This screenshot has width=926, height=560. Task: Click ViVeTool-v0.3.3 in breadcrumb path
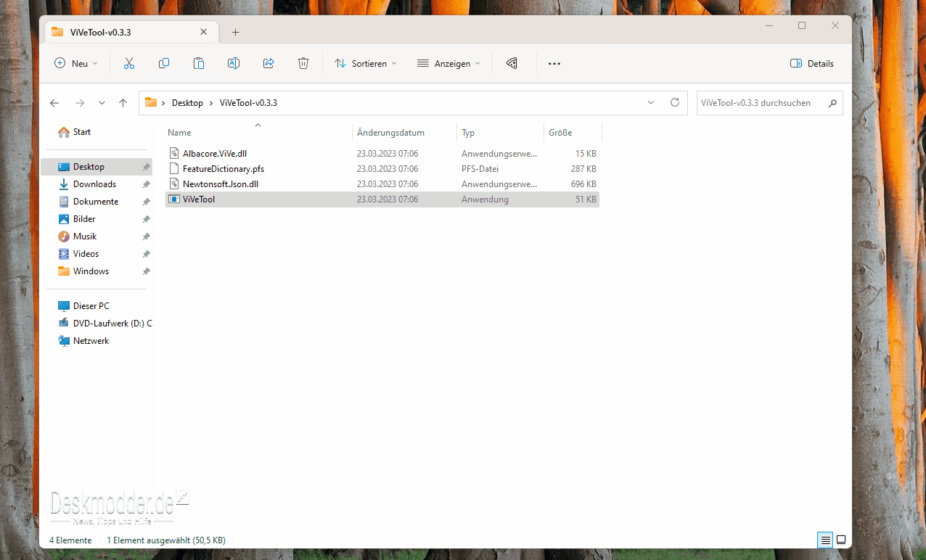(x=248, y=103)
